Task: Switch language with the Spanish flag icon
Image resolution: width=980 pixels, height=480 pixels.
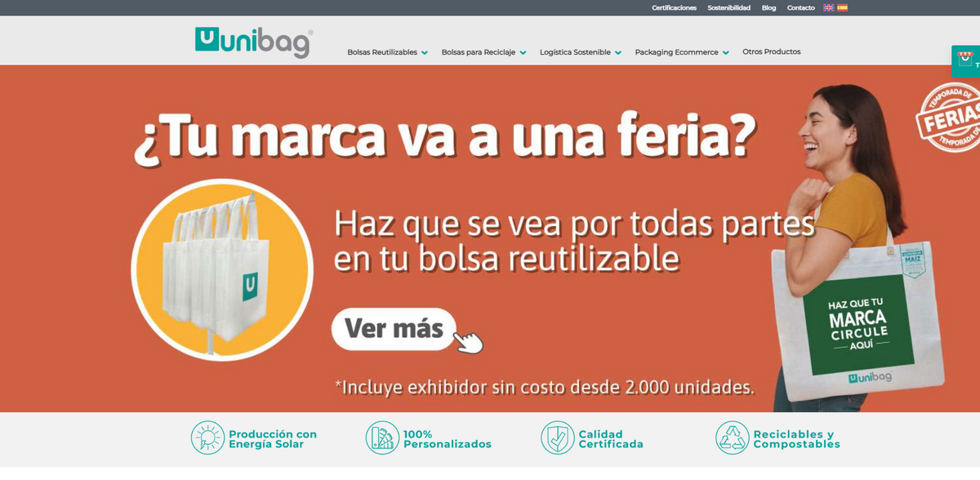Action: pos(842,7)
